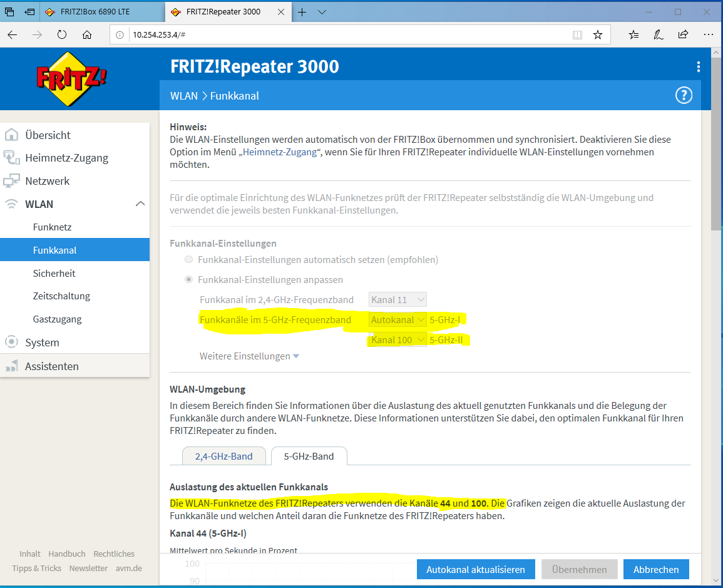Click the share page icon
Image resolution: width=723 pixels, height=588 pixels.
pos(683,34)
